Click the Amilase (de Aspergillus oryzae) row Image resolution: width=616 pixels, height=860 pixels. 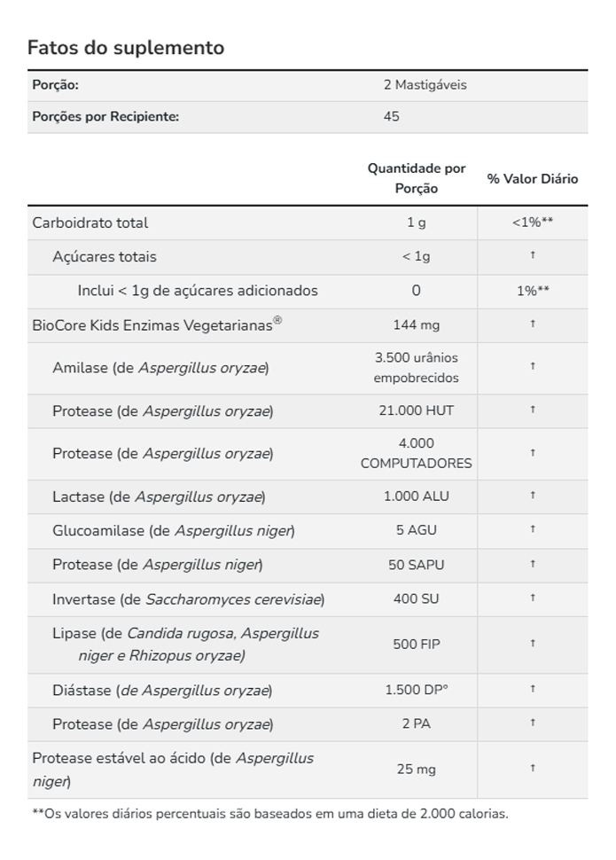160,367
